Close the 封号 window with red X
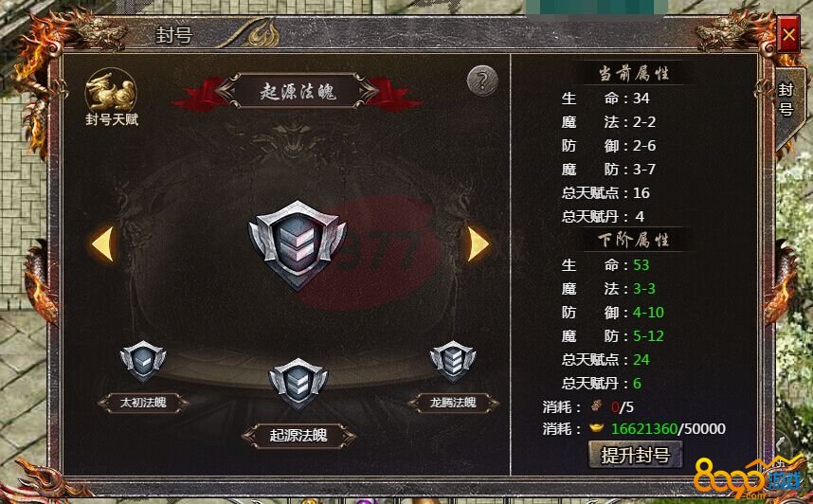 click(788, 35)
